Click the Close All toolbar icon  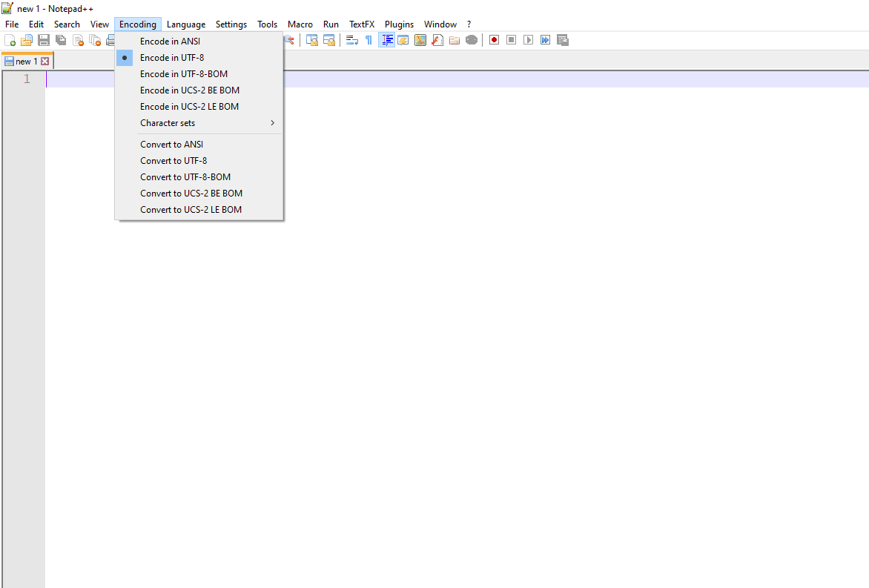(x=96, y=40)
